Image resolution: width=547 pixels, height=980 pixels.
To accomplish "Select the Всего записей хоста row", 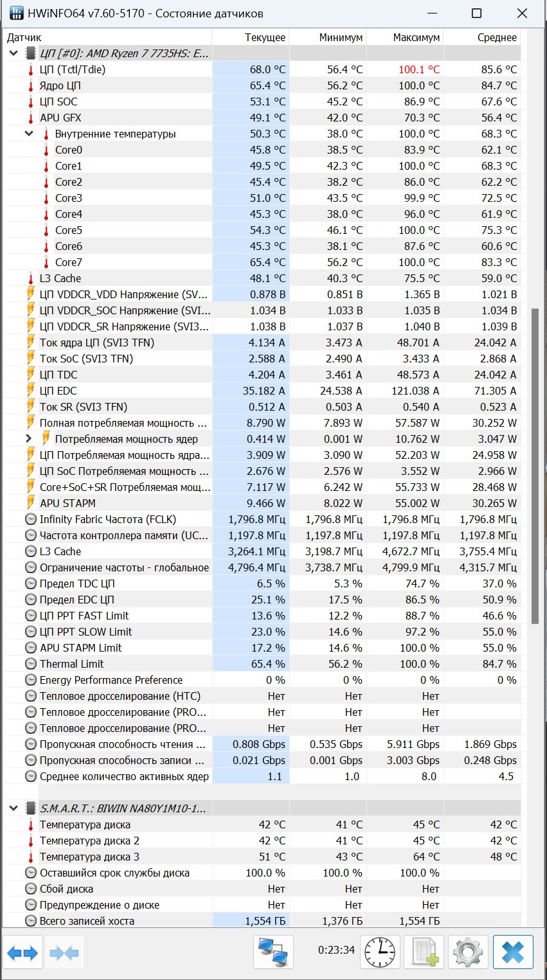I will [x=262, y=921].
